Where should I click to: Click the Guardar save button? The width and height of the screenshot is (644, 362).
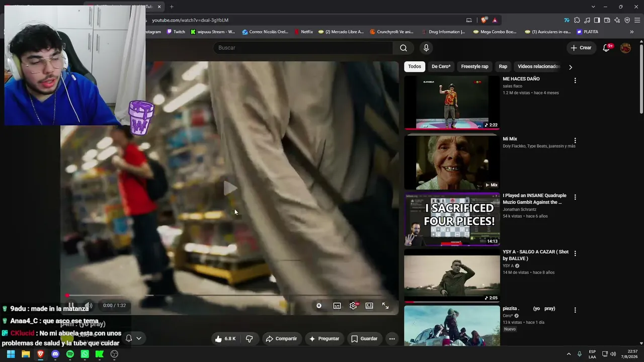(364, 339)
